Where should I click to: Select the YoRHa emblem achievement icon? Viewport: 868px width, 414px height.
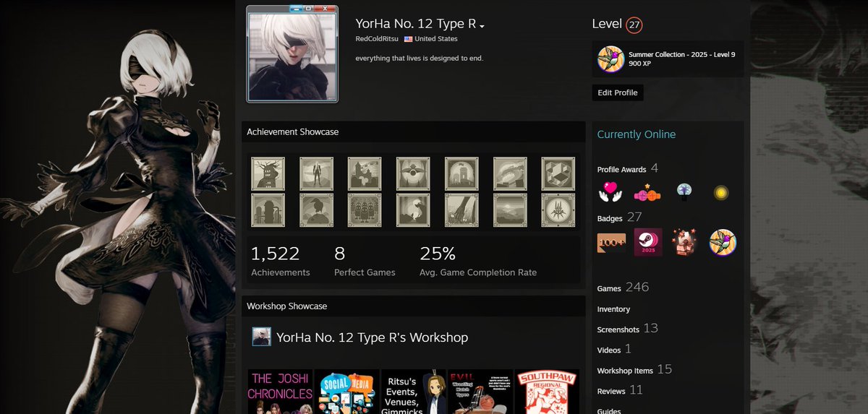click(558, 210)
